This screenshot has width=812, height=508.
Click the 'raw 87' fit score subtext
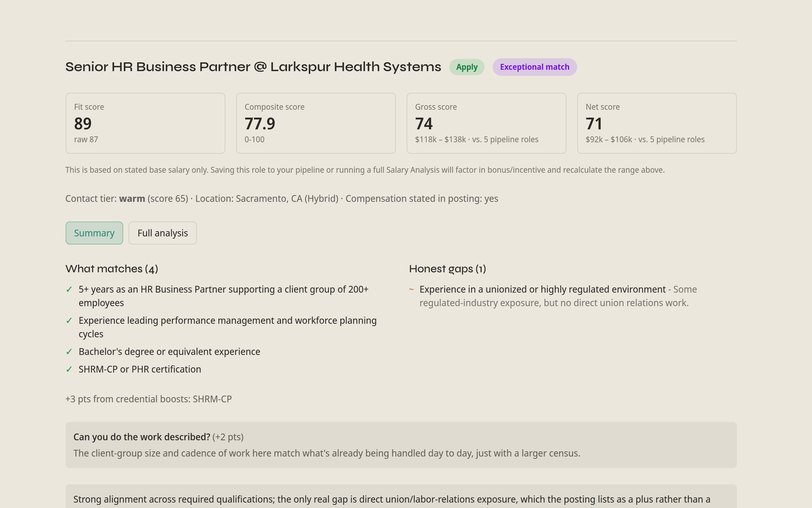86,140
